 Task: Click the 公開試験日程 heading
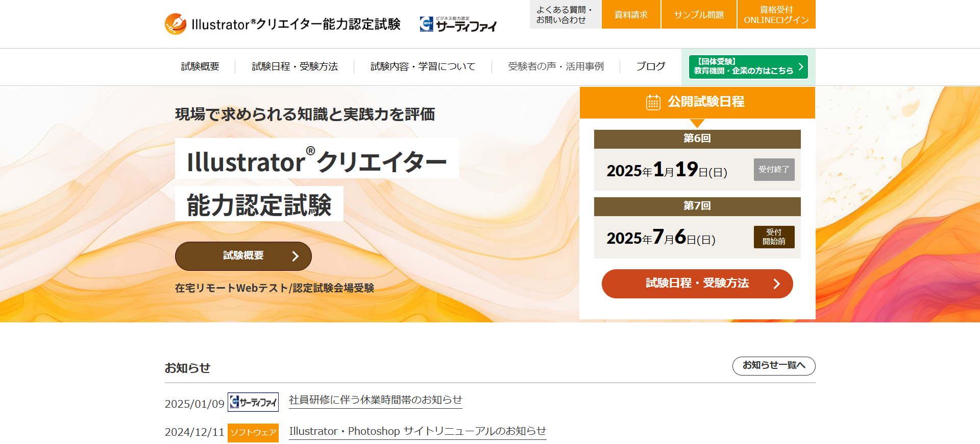point(706,102)
